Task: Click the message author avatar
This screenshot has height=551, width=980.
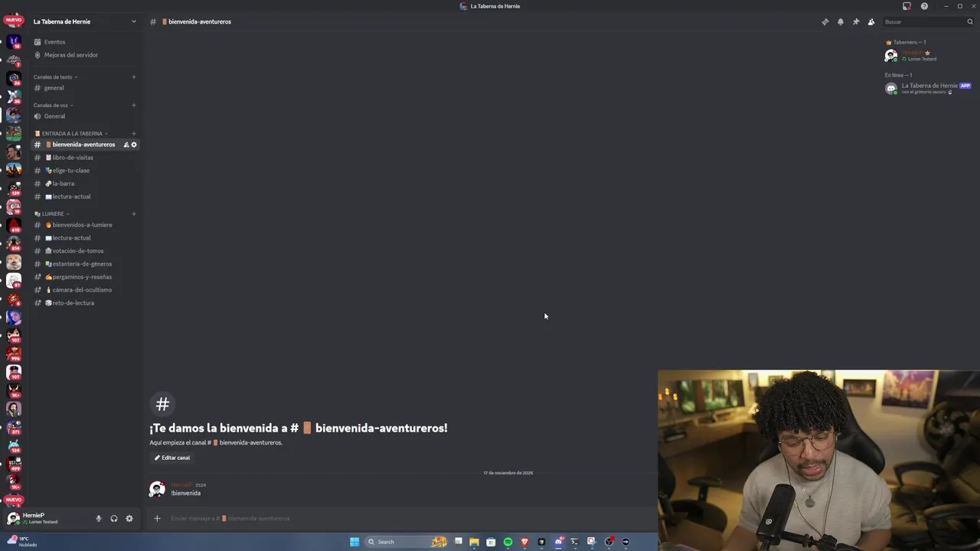Action: (x=157, y=489)
